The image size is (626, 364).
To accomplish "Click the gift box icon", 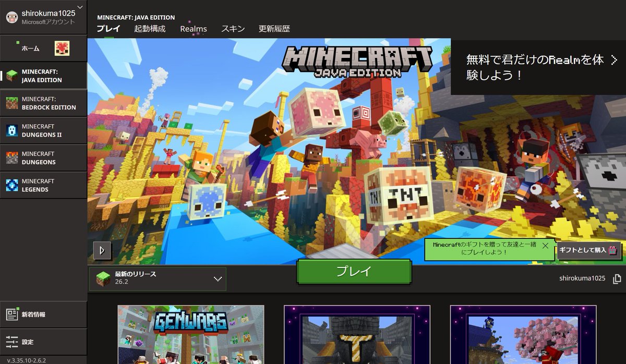I will point(613,250).
